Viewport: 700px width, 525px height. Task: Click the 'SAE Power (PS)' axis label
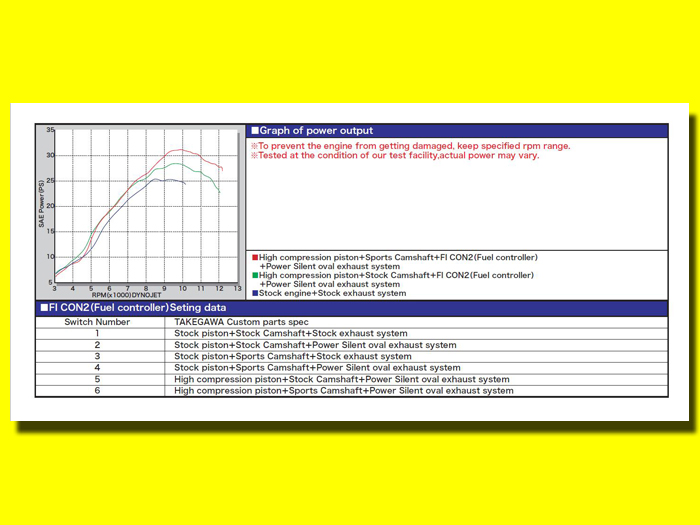tap(42, 204)
